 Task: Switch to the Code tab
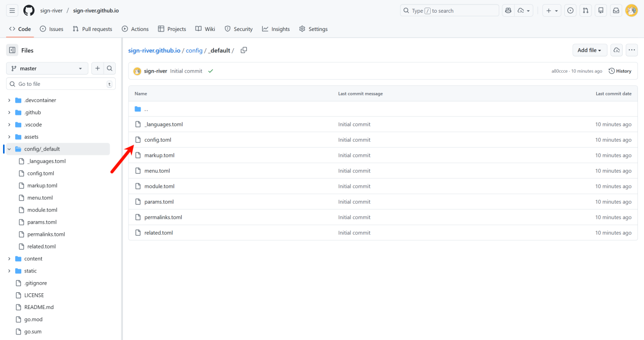coord(20,29)
